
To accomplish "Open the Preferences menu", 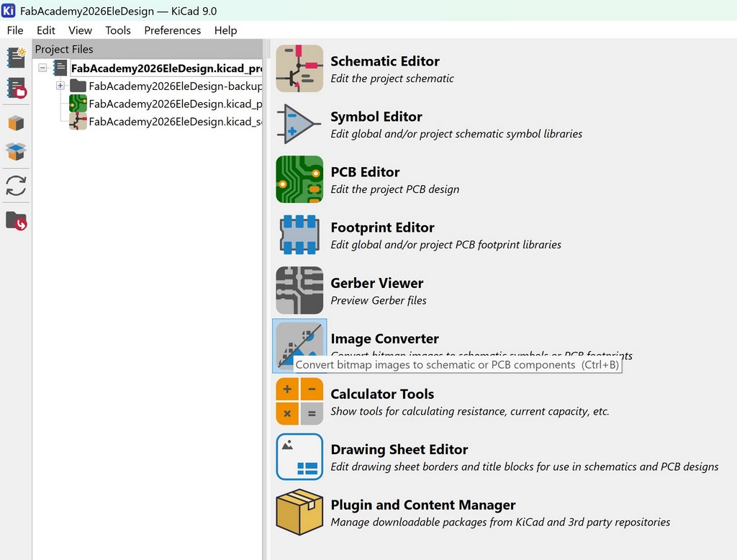I will pyautogui.click(x=173, y=30).
